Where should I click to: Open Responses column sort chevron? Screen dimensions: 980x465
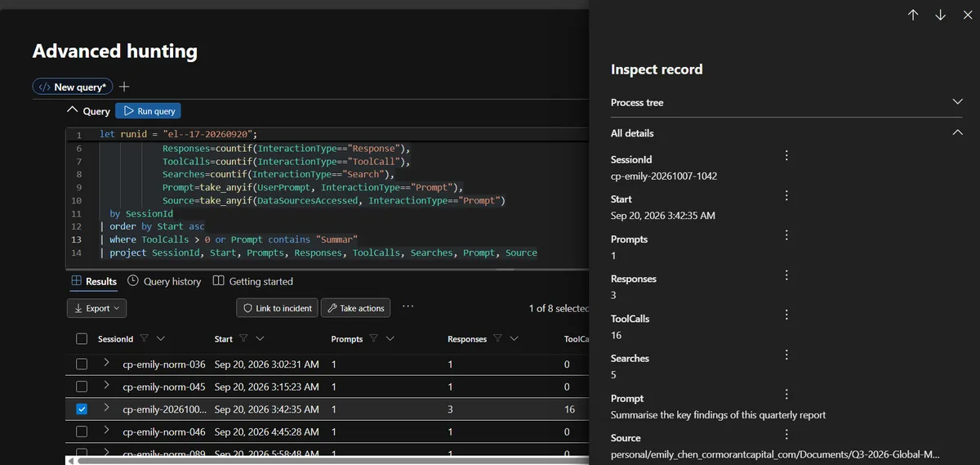point(513,338)
